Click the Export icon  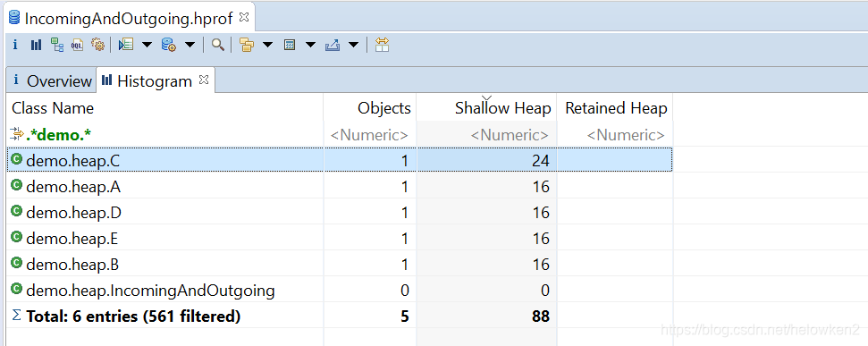333,45
